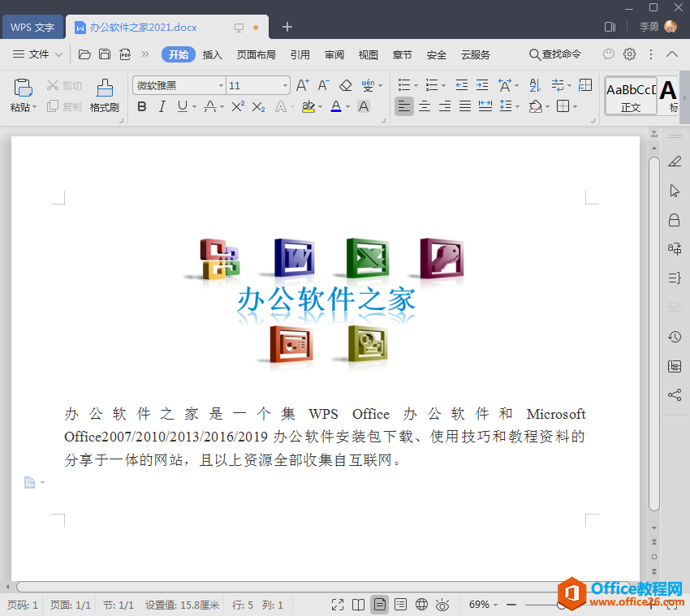Open the zoom level 69% dropdown
Image resolution: width=690 pixels, height=616 pixels.
[x=484, y=605]
